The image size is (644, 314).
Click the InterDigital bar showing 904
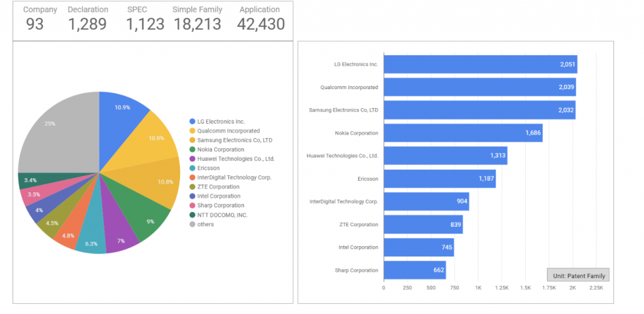point(426,202)
